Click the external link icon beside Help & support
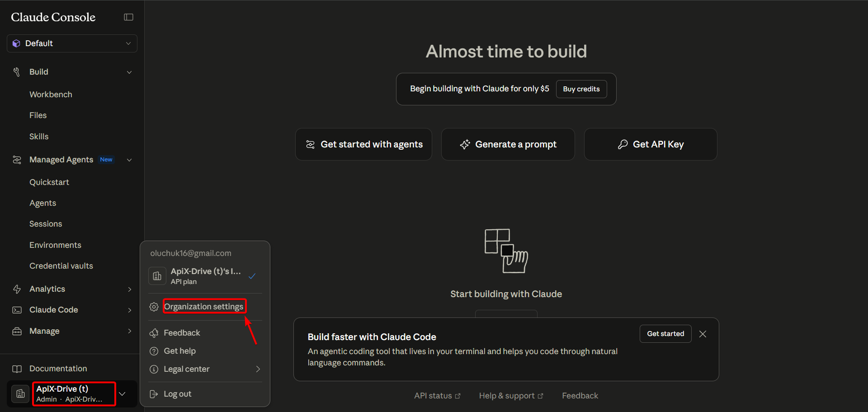 [540, 396]
